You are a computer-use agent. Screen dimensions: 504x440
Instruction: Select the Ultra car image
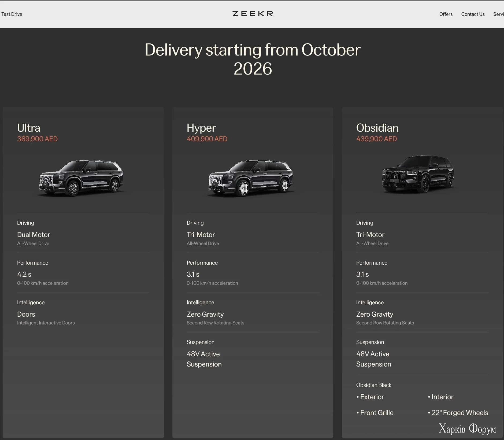(x=81, y=178)
